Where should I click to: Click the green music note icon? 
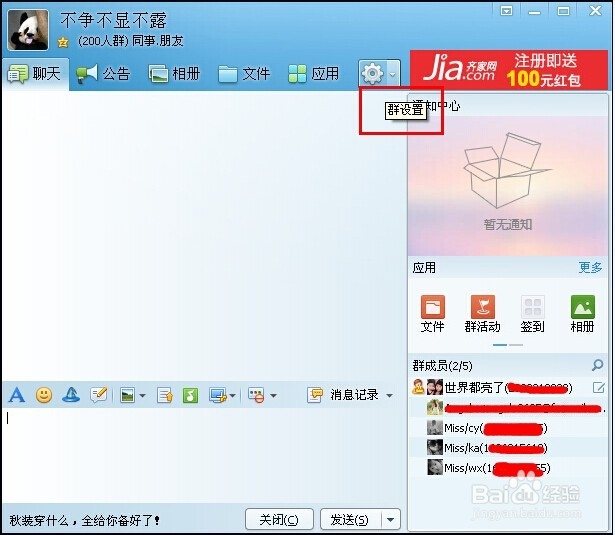tap(190, 395)
